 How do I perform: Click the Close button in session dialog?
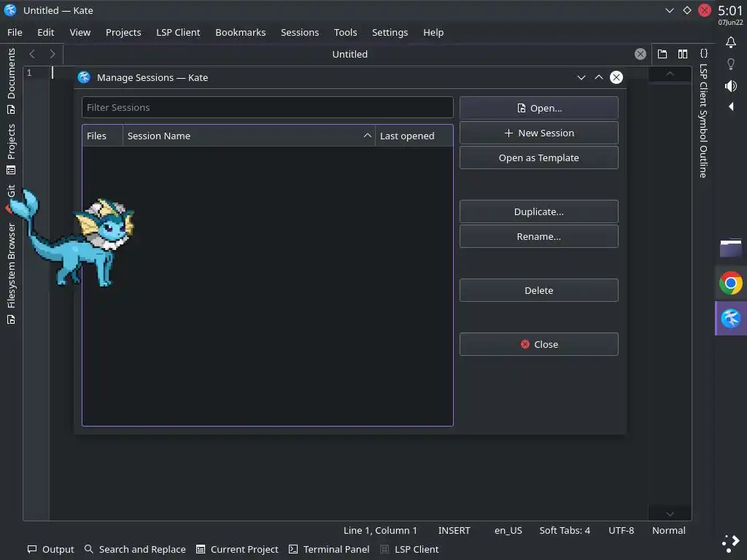(539, 344)
